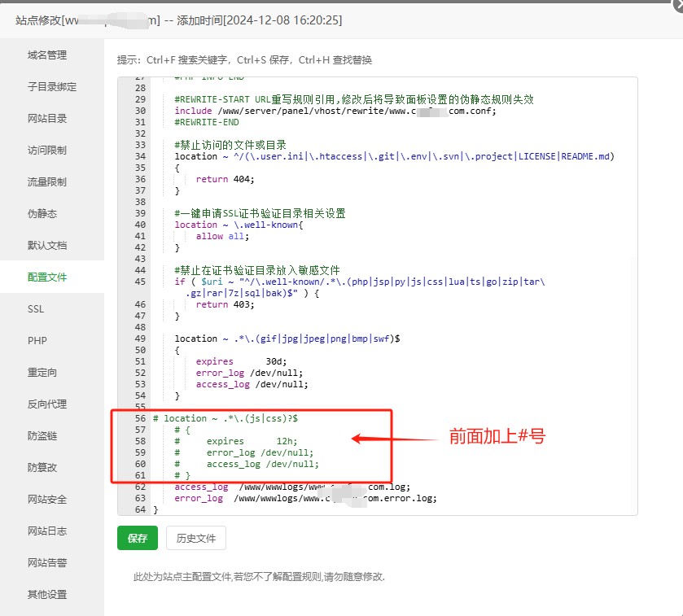Open the 防盗链 section

[x=42, y=436]
